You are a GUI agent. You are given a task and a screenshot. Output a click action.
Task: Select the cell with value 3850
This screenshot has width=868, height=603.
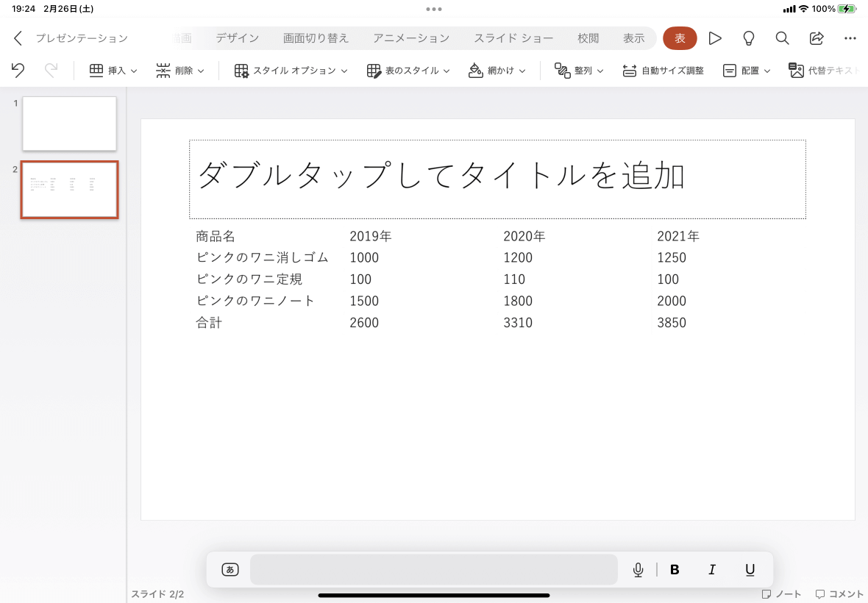tap(672, 323)
